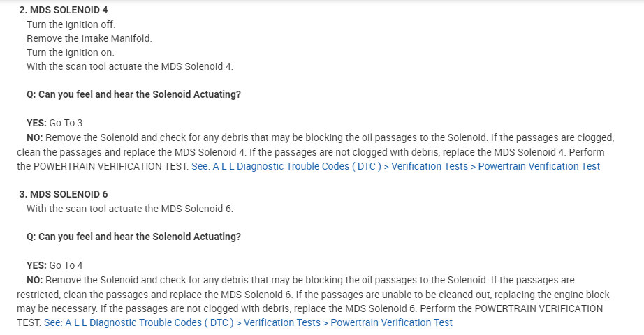Click 'With the scan tool actuate the MDS Solenoid 6'
This screenshot has width=644, height=335.
(x=129, y=208)
